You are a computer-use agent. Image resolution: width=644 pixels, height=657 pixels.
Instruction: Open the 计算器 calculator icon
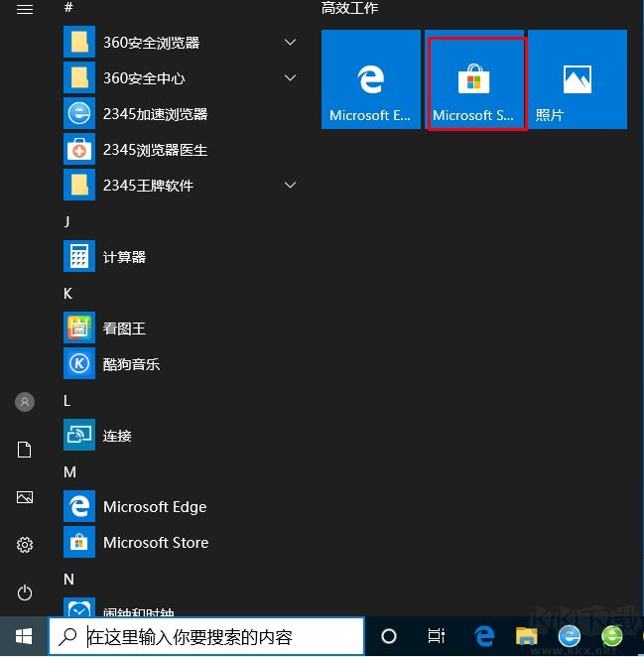[79, 256]
